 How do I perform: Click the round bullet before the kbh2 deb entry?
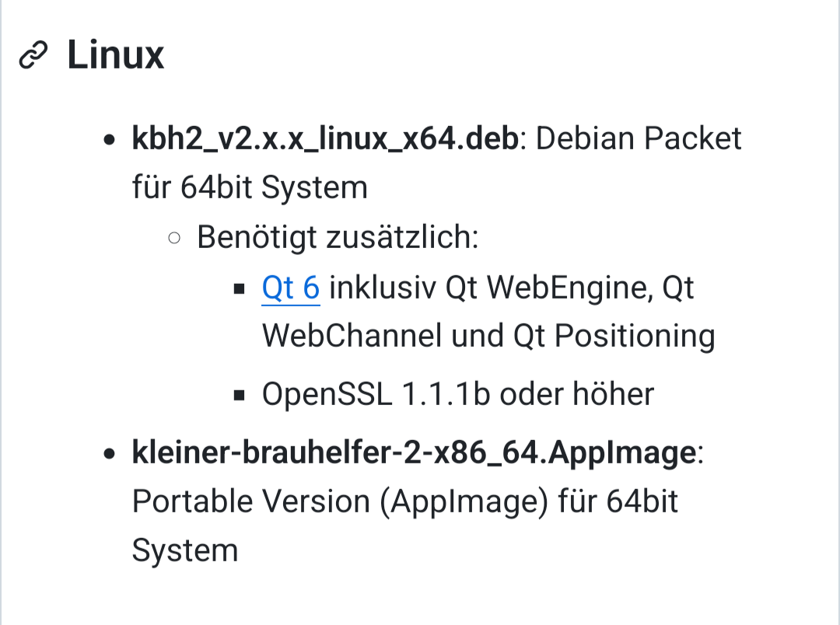[110, 141]
